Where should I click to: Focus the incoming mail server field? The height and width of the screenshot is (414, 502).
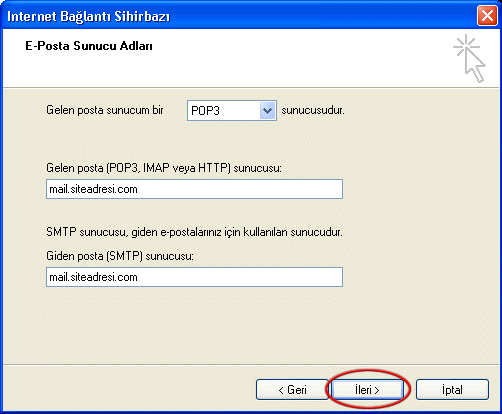pos(194,189)
